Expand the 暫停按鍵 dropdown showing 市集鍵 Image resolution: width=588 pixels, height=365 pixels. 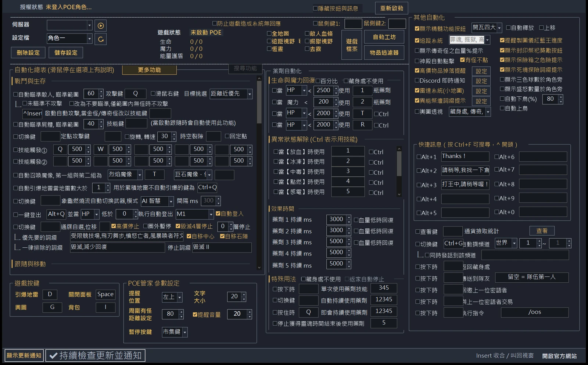[x=175, y=332]
